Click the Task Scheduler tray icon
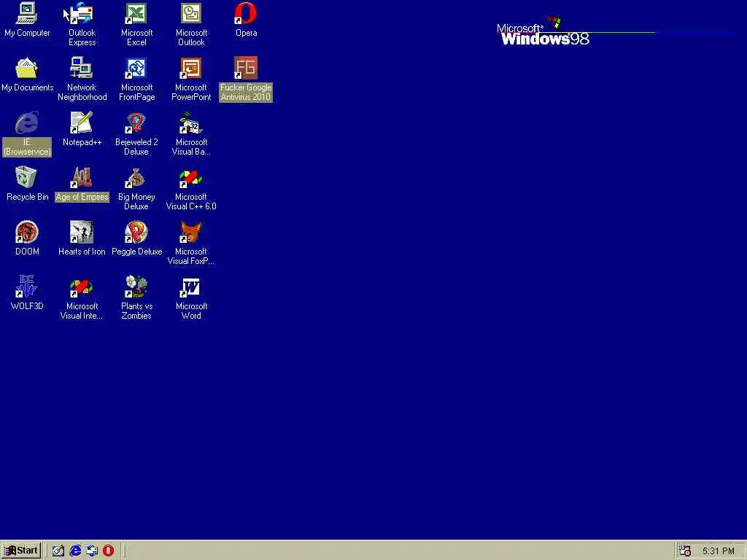The image size is (747, 560). [x=685, y=551]
